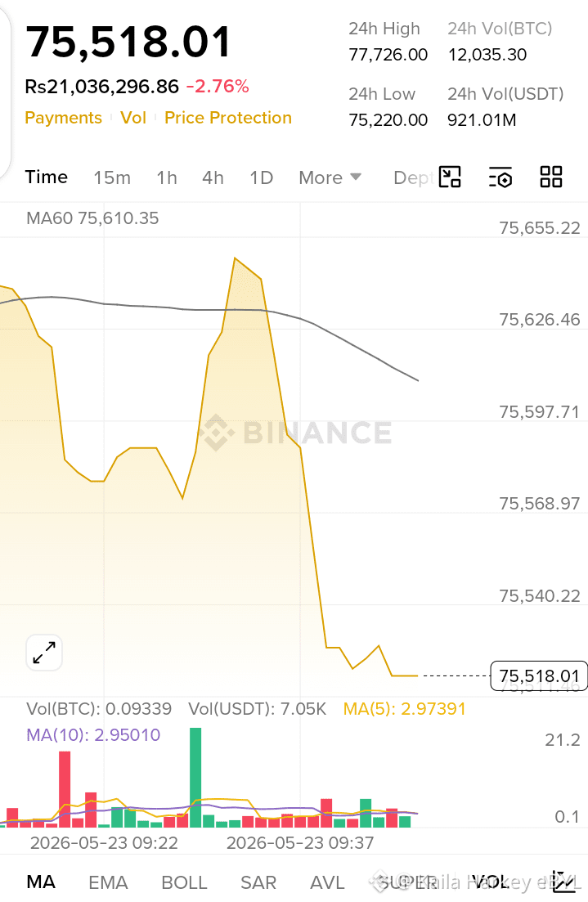Enable the SAR indicator

pos(258,882)
